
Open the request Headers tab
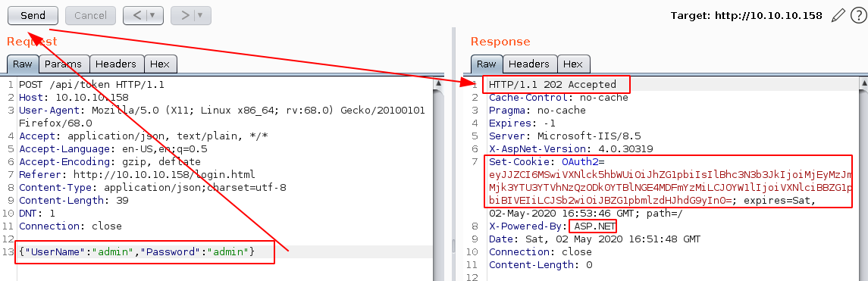coord(116,64)
